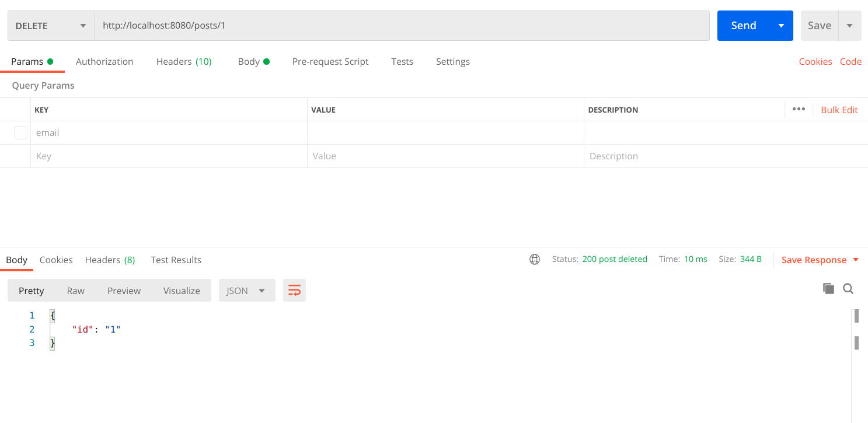The image size is (868, 423).
Task: Open search in response body
Action: [x=848, y=288]
